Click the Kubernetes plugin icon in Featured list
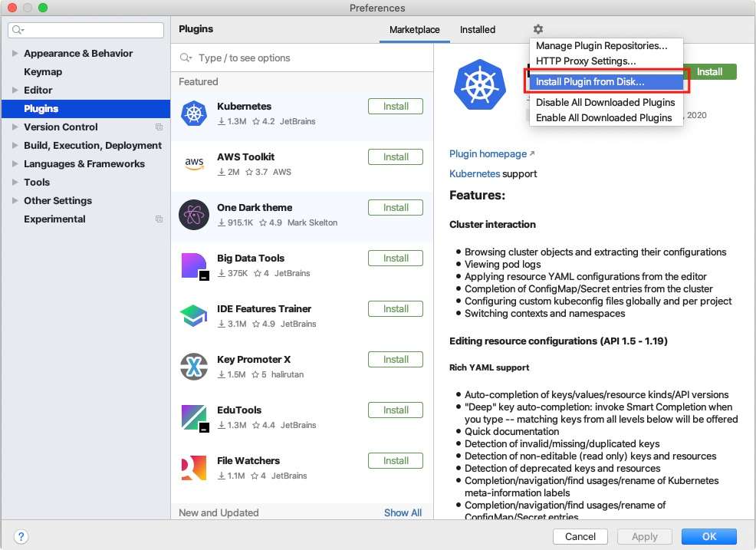The height and width of the screenshot is (550, 756). click(194, 114)
